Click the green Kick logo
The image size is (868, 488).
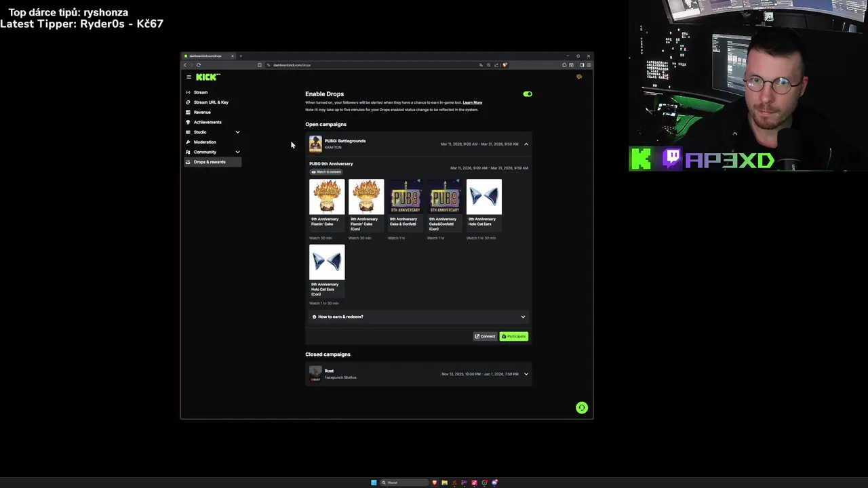pyautogui.click(x=208, y=77)
